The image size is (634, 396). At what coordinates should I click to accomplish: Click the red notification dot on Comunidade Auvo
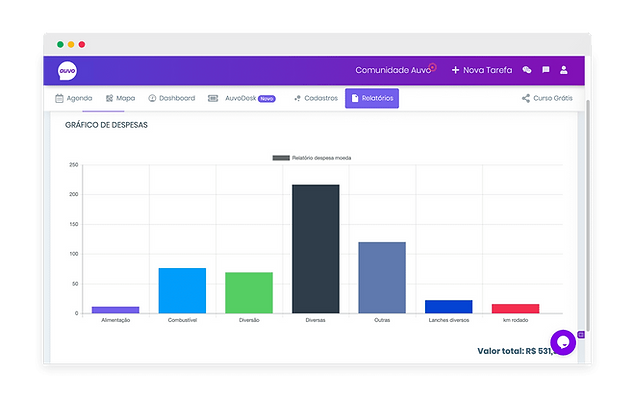(x=433, y=67)
